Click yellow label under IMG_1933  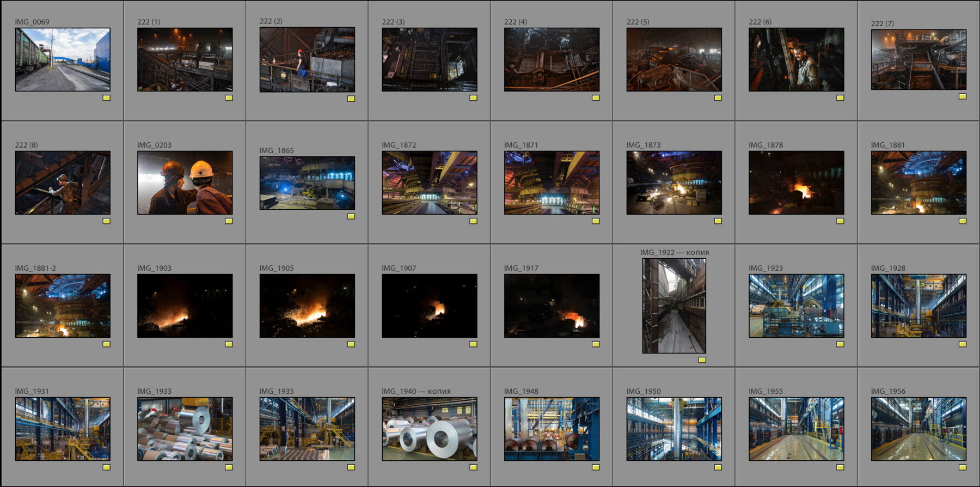[229, 467]
